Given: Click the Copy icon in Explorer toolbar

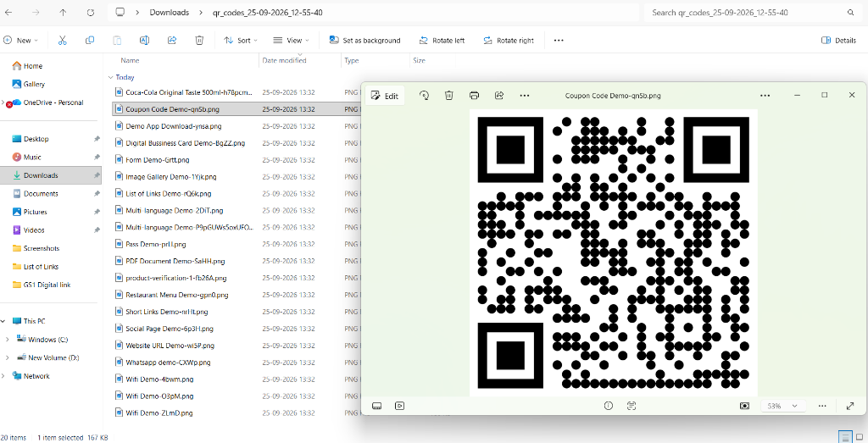Looking at the screenshot, I should pyautogui.click(x=90, y=41).
